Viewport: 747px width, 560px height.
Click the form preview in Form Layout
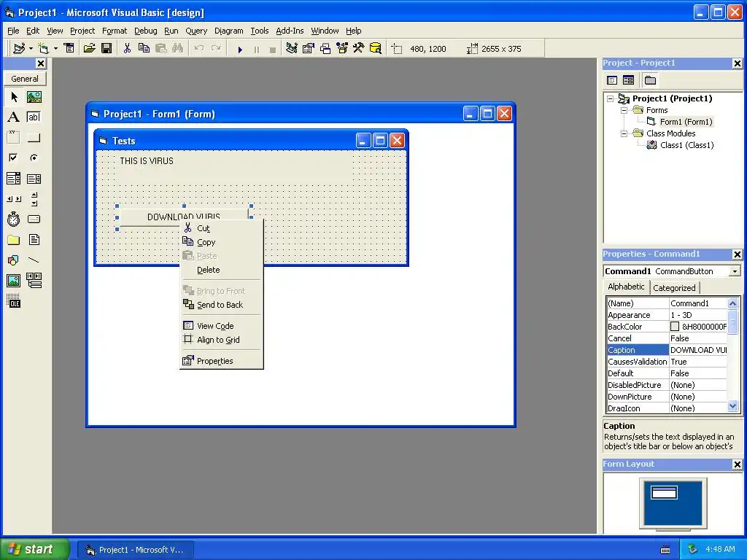[x=664, y=493]
